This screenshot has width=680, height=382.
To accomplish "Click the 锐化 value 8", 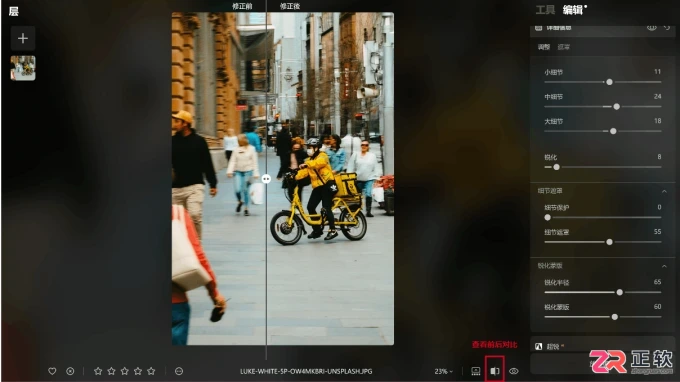I will 659,157.
